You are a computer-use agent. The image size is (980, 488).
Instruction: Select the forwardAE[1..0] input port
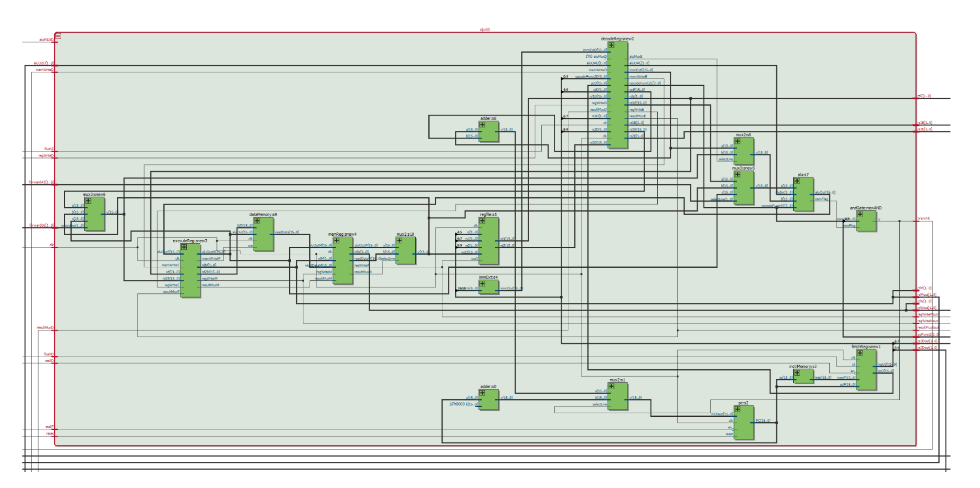pos(42,182)
